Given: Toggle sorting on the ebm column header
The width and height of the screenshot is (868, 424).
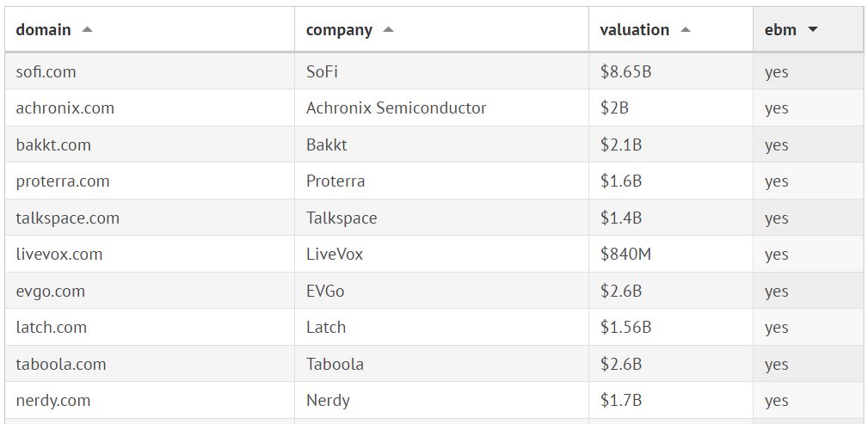Looking at the screenshot, I should (780, 30).
